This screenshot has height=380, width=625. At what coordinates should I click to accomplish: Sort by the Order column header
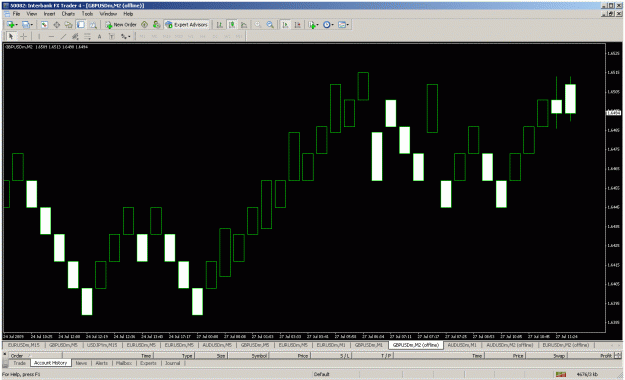pyautogui.click(x=35, y=356)
